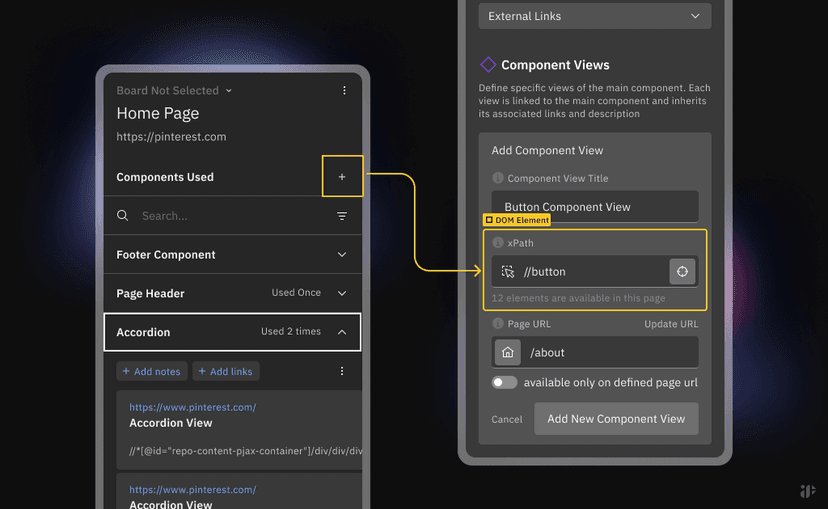Screen dimensions: 828x509
Task: Click the Used Once label
Action: (296, 293)
